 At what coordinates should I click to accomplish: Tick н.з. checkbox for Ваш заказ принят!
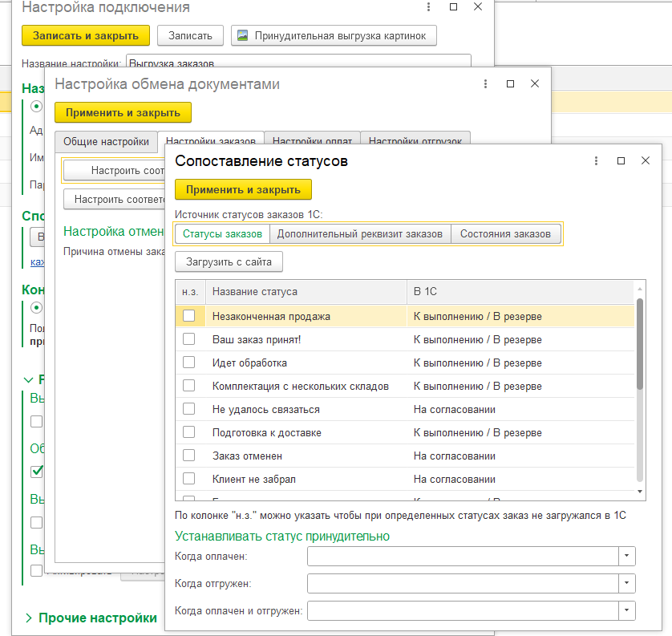pos(189,339)
